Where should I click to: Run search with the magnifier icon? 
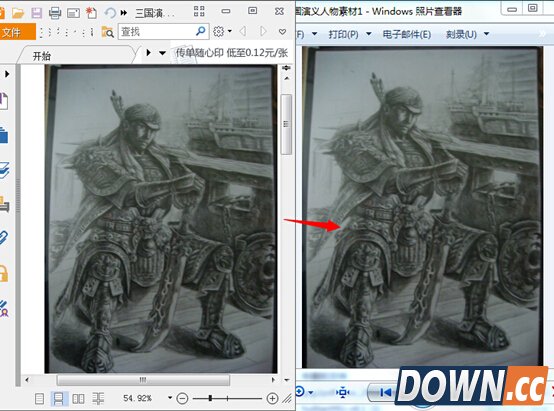click(201, 31)
